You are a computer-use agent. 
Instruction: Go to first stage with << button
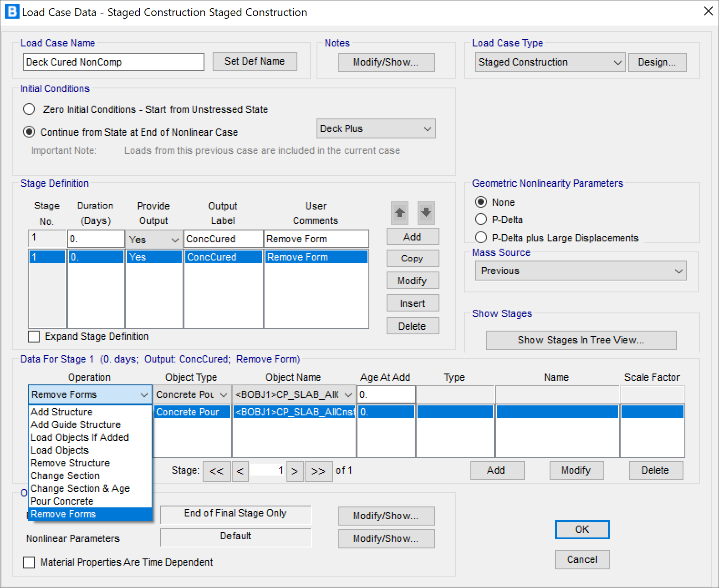point(216,471)
